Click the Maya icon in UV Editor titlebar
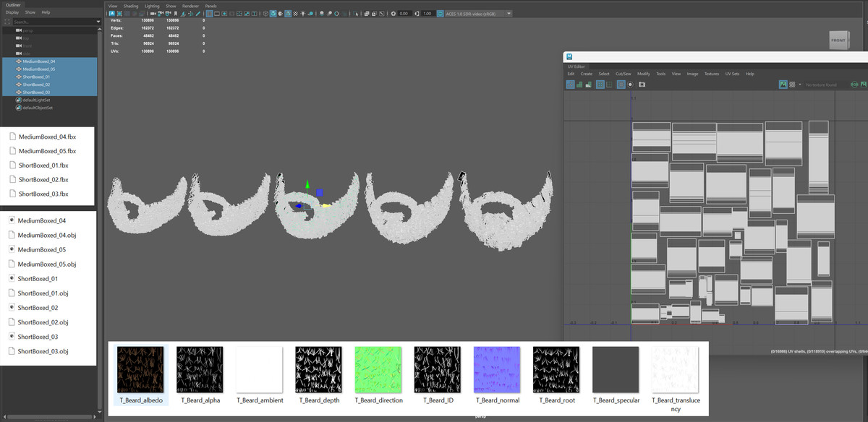 [569, 56]
